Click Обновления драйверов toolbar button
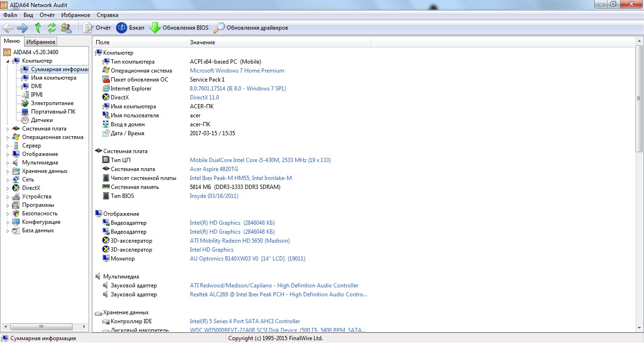 (251, 28)
